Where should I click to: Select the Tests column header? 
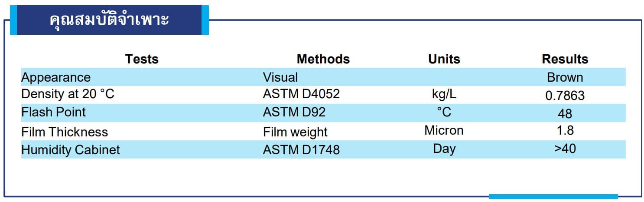(142, 59)
